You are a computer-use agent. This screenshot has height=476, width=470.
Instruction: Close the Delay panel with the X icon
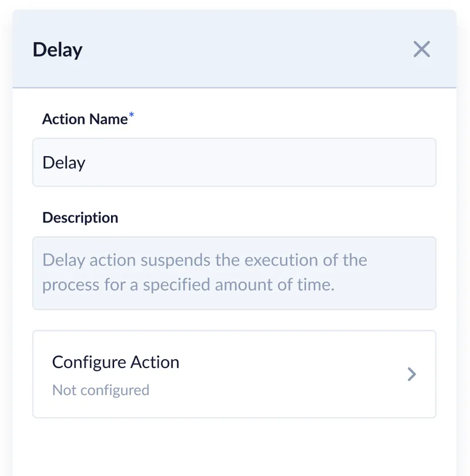point(422,49)
